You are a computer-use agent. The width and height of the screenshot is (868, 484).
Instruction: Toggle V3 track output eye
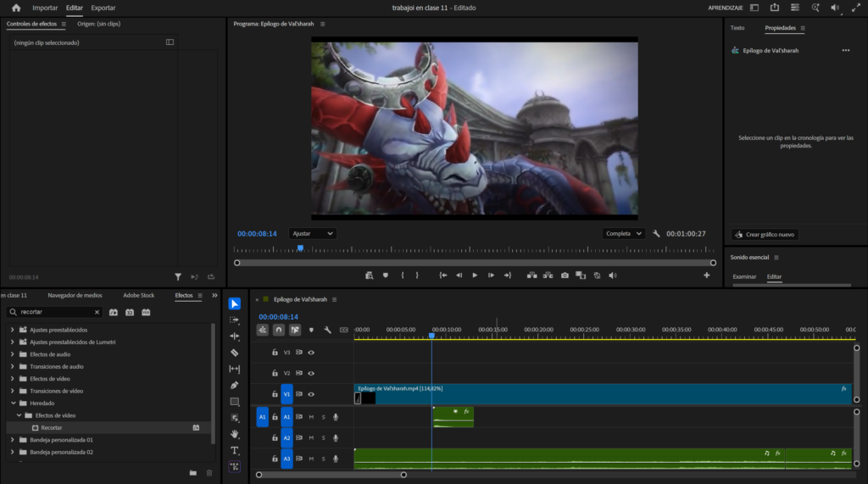point(311,353)
